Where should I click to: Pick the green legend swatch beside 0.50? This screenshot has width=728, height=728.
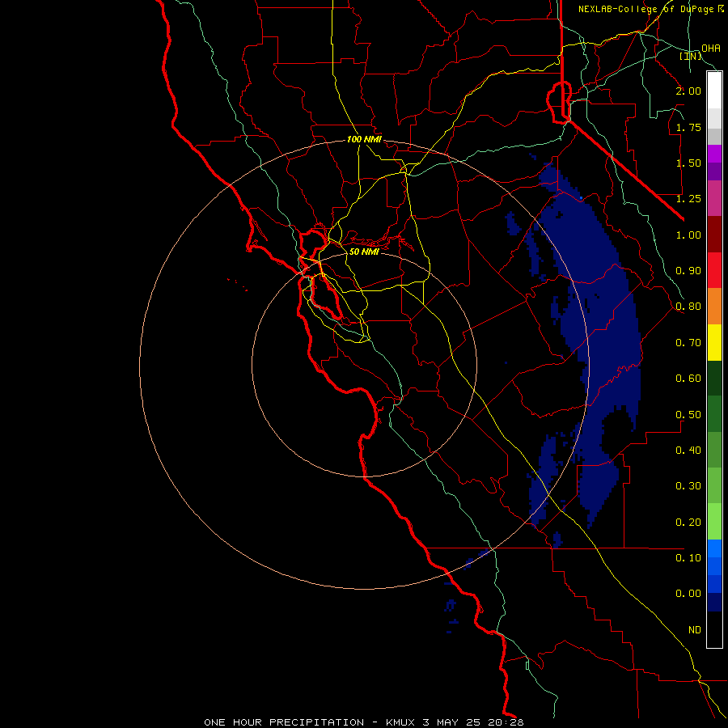714,414
